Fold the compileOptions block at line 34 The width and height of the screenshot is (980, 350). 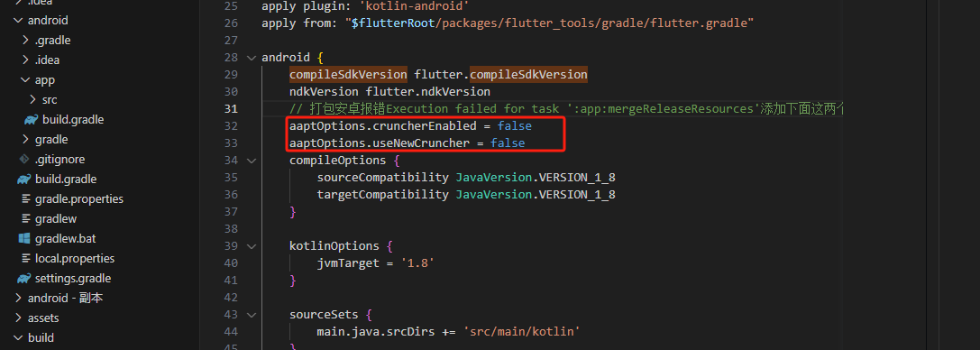click(x=252, y=161)
